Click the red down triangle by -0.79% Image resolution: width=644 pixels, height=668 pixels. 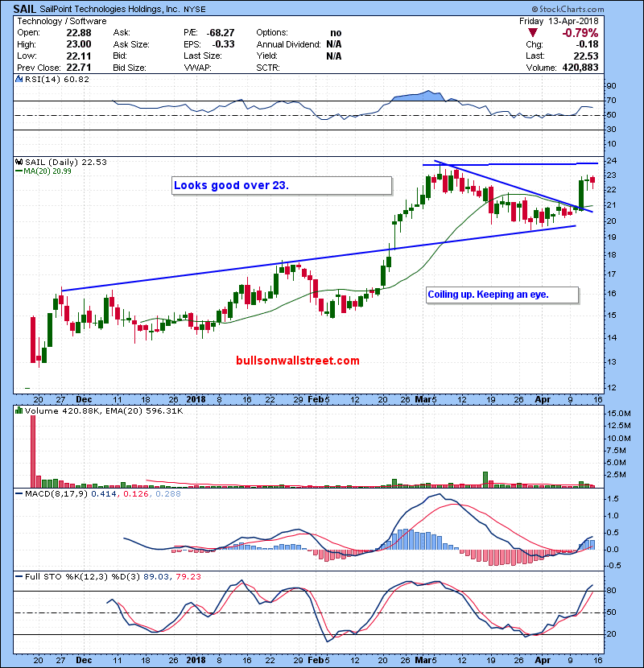532,33
